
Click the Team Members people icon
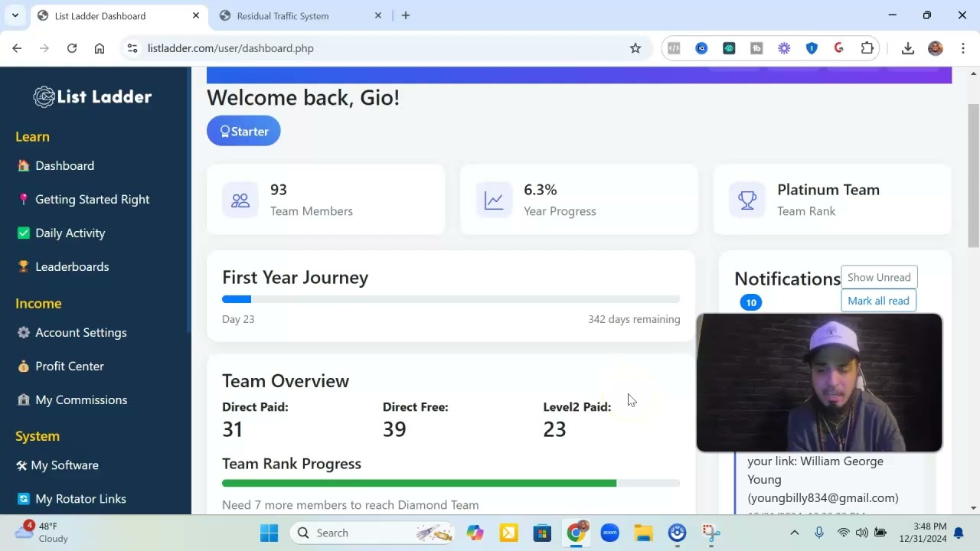coord(240,201)
